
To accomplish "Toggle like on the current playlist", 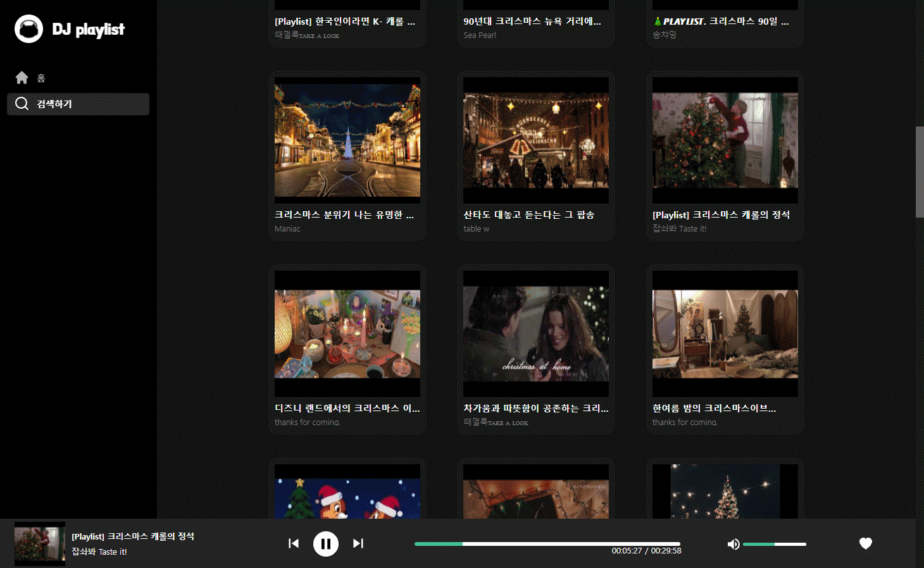I will [x=866, y=543].
